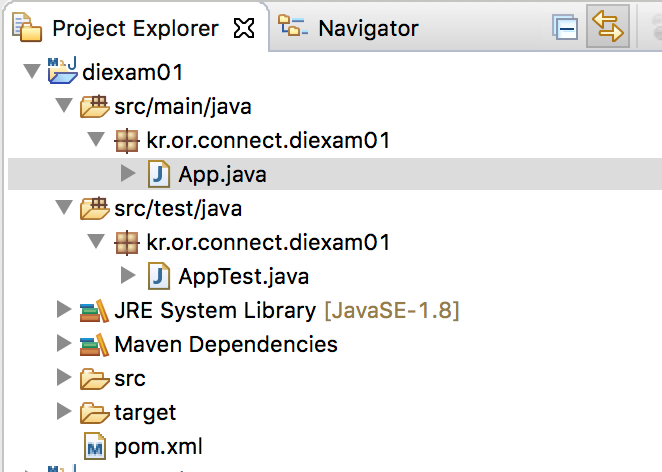
Task: Select kr.or.connect.diexam01 under src/main/java
Action: pyautogui.click(x=268, y=140)
